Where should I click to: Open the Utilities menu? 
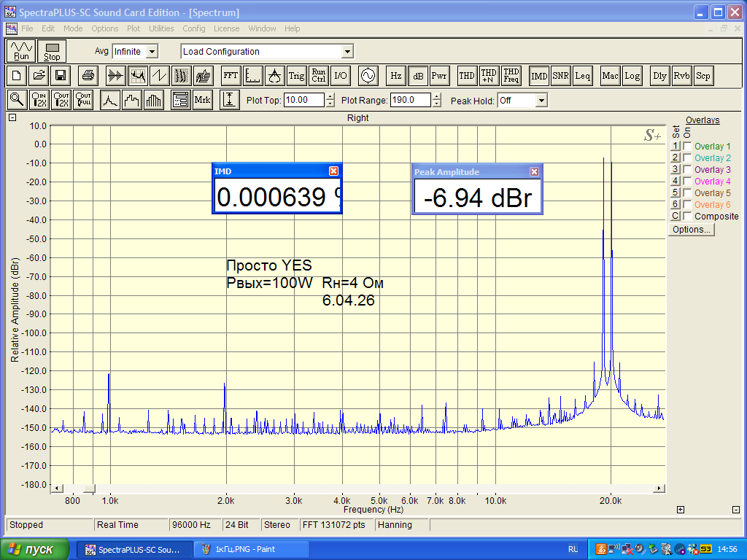point(161,28)
